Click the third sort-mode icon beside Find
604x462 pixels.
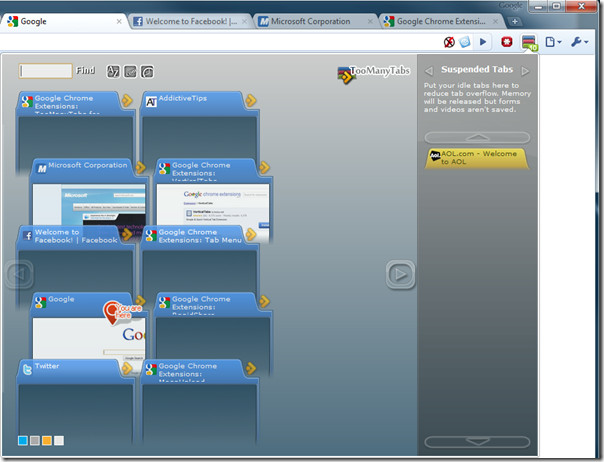[147, 71]
